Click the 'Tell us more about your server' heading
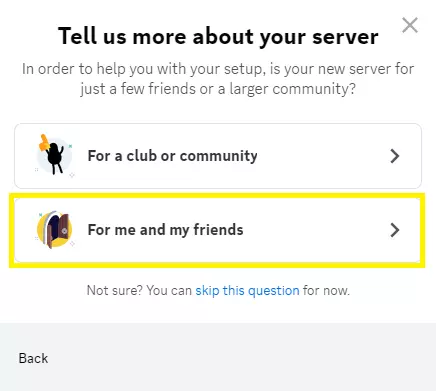Viewport: 436px width, 391px height. [x=218, y=36]
